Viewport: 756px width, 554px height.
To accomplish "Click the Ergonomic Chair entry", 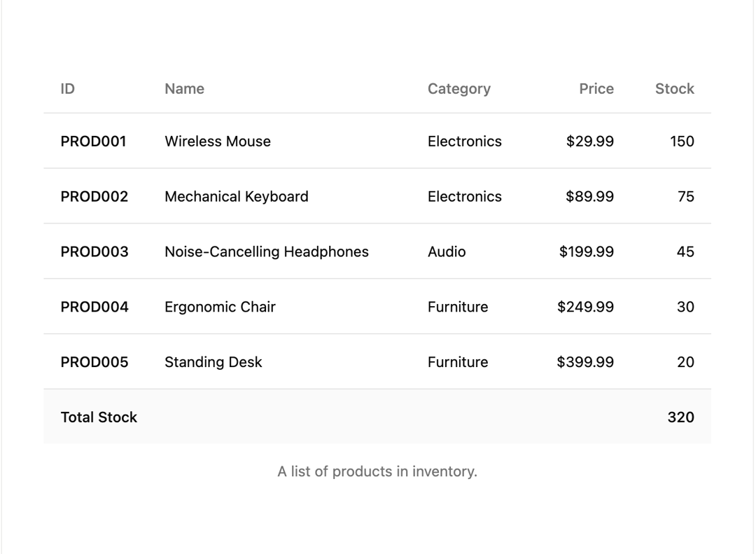I will pyautogui.click(x=220, y=307).
